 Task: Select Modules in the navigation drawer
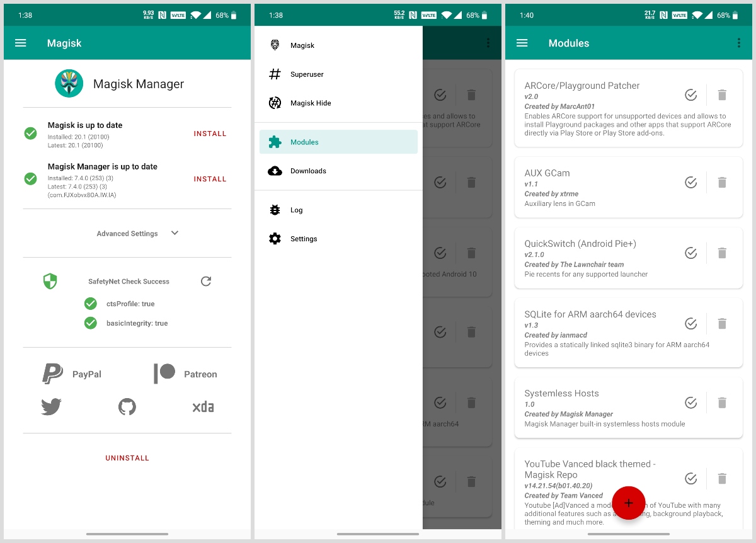click(338, 142)
